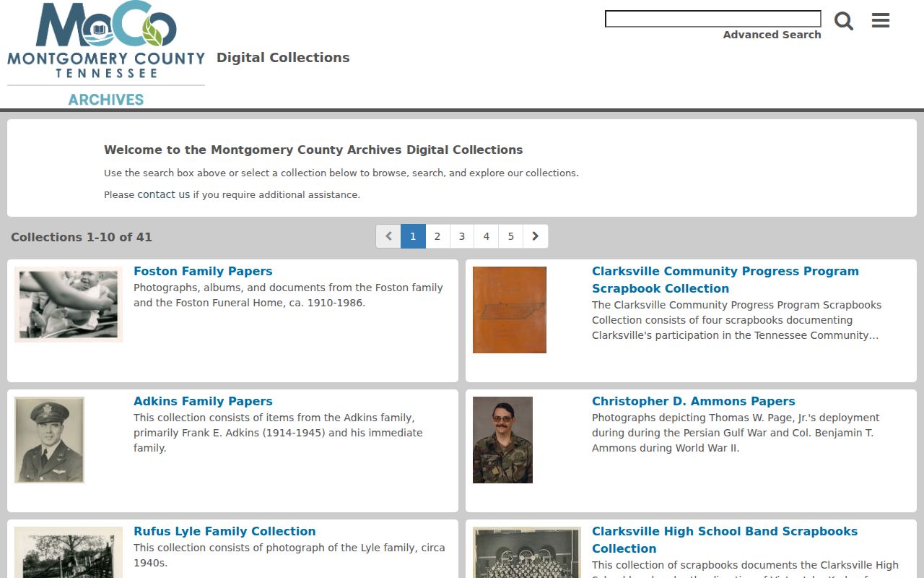Jump to collections page 4
The width and height of the screenshot is (924, 578).
coord(487,236)
